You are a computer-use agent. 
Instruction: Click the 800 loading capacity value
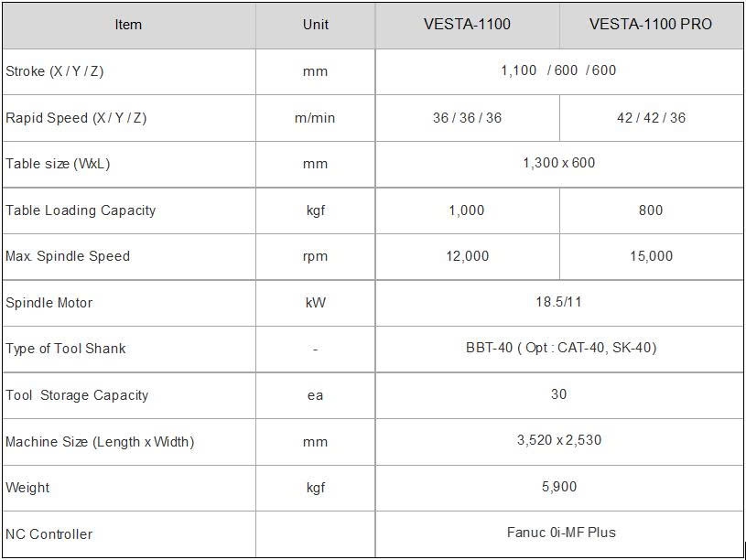coord(651,210)
